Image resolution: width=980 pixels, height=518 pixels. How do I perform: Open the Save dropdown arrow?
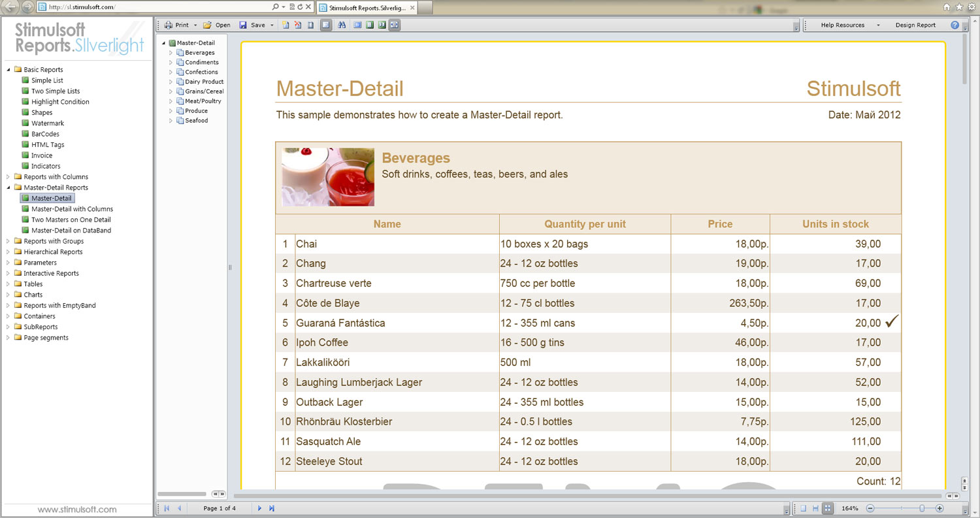(272, 25)
